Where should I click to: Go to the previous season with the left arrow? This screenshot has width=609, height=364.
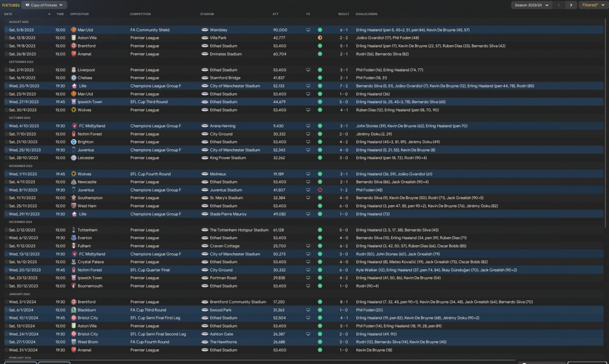coord(559,5)
